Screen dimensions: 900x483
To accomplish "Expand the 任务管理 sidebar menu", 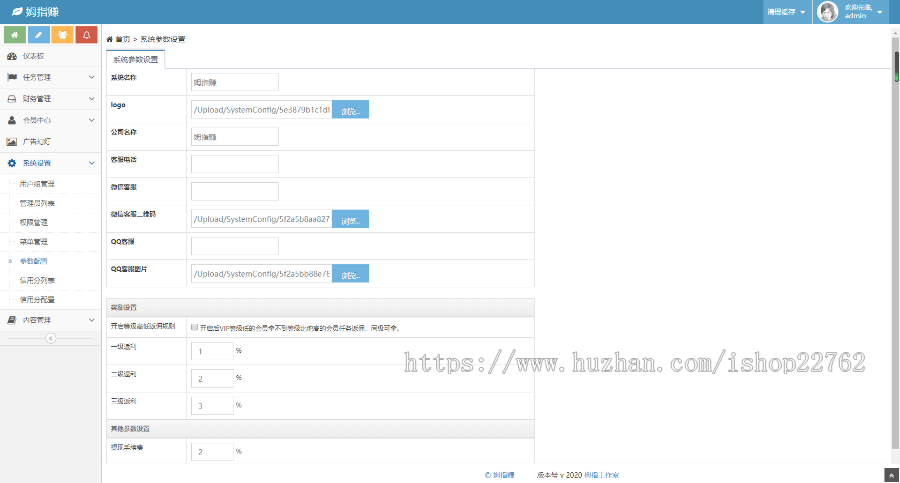I will 50,76.
